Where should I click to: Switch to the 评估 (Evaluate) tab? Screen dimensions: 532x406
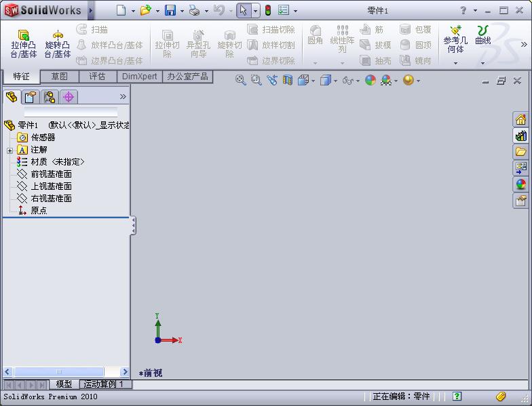(98, 76)
